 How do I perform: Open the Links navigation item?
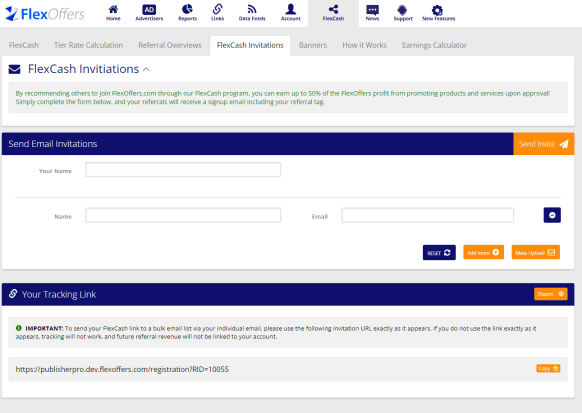[x=218, y=13]
